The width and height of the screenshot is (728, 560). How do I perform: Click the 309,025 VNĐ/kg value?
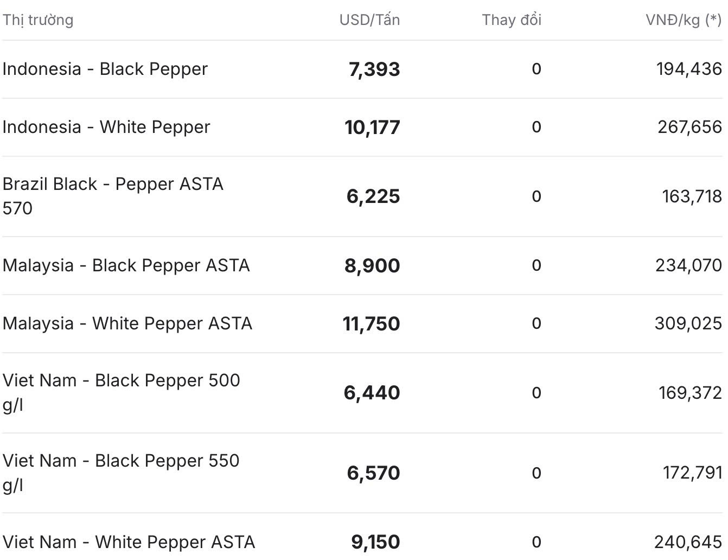pyautogui.click(x=688, y=323)
